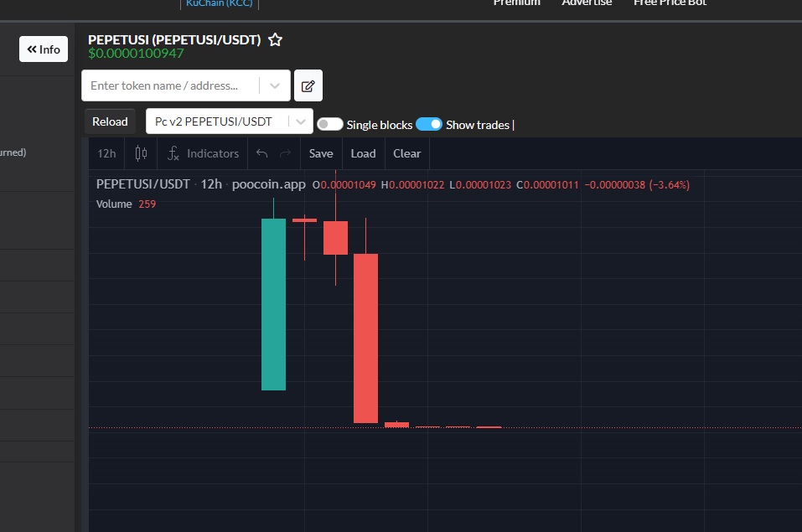Click the PEPETUSI (PEPETUSI/USDT) heading
The height and width of the screenshot is (532, 802).
174,39
